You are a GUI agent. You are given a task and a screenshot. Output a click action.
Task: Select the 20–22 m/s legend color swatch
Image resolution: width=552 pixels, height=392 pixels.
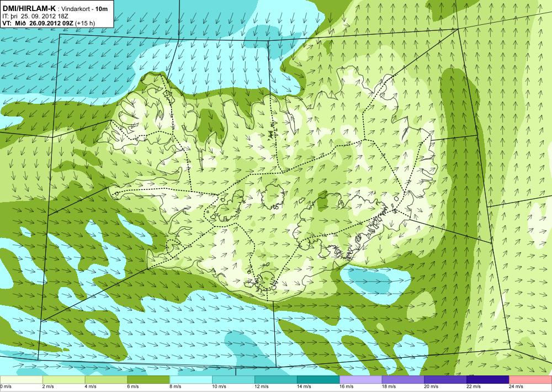click(x=445, y=380)
